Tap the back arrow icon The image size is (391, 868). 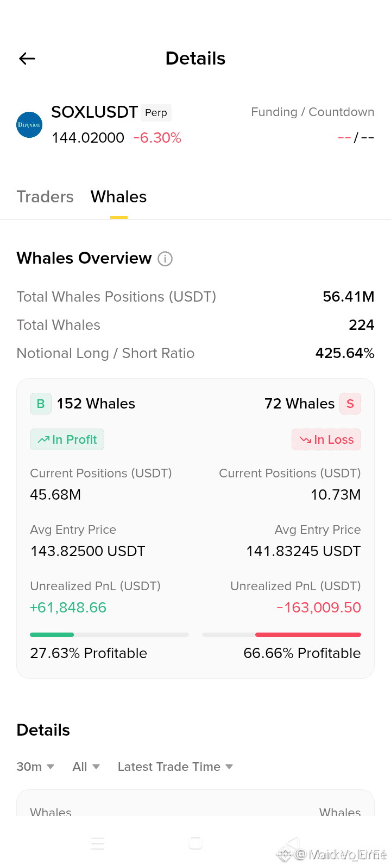coord(27,59)
